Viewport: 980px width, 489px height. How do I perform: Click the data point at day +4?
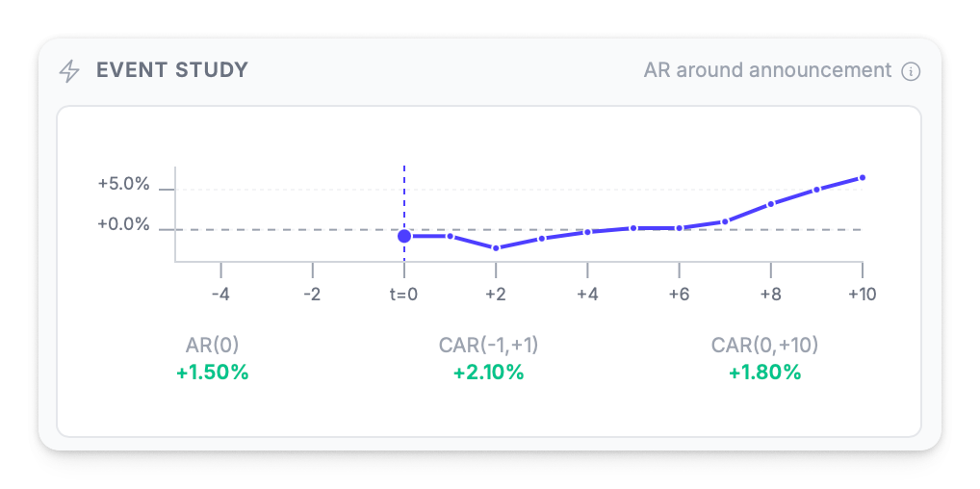pyautogui.click(x=587, y=232)
